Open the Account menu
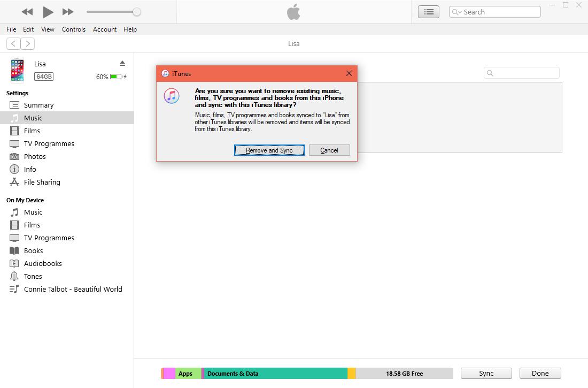The width and height of the screenshot is (588, 388). [x=105, y=29]
